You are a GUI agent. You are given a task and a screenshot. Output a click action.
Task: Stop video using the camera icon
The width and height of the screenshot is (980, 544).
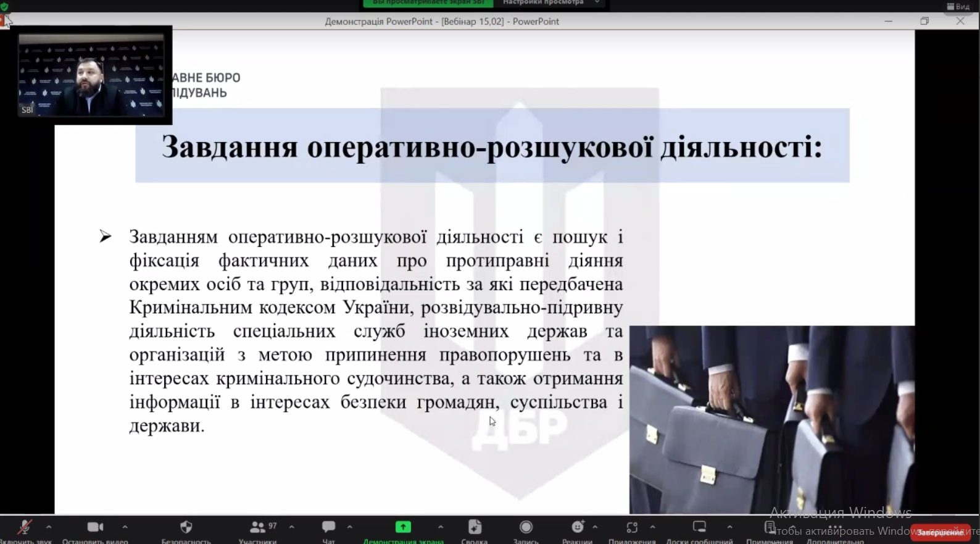pos(95,527)
